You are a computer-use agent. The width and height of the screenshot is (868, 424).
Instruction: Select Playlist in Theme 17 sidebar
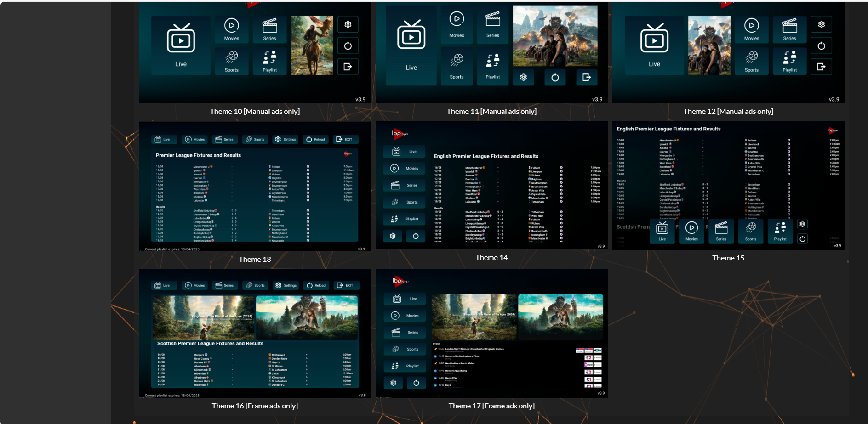point(405,366)
